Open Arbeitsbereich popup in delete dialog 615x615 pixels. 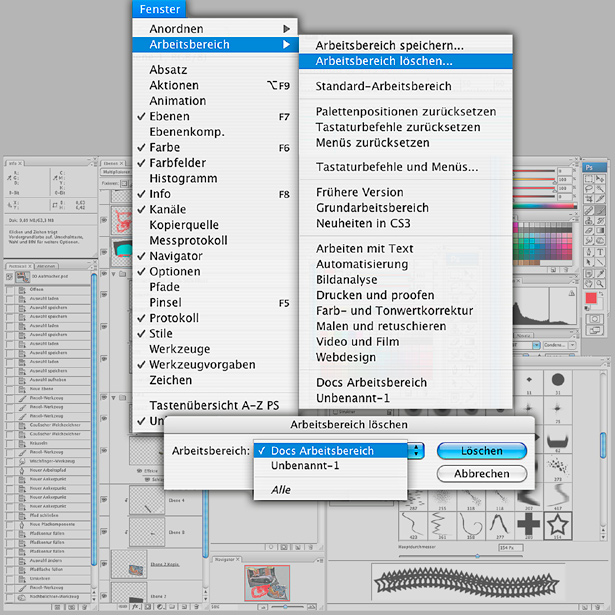tap(416, 450)
